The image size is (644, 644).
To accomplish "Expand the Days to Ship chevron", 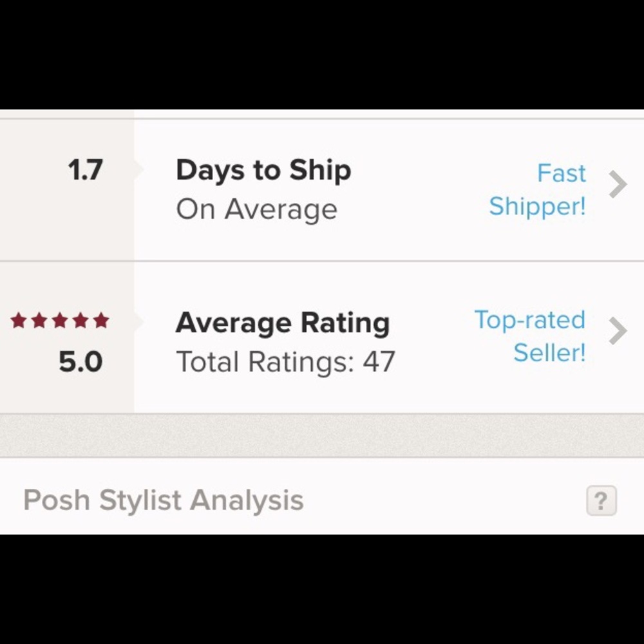I will click(618, 184).
